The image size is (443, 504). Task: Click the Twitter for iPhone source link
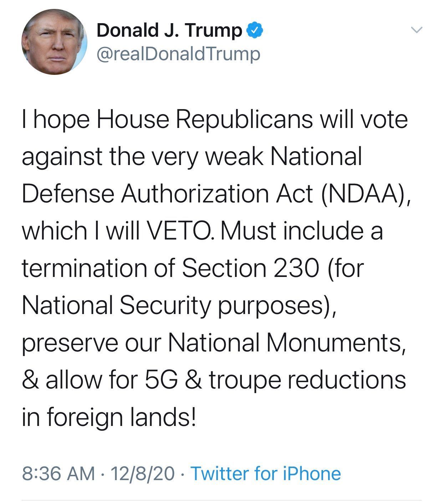[266, 473]
